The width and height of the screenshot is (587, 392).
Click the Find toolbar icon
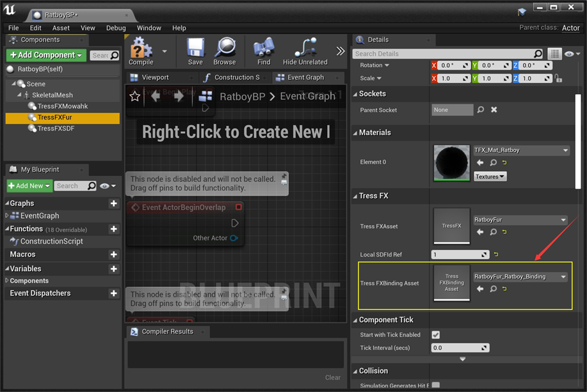click(264, 49)
